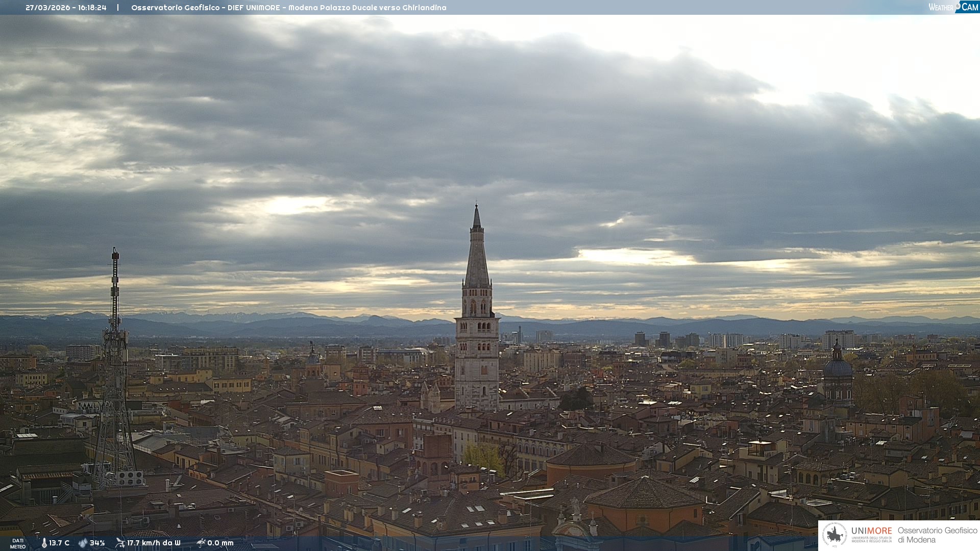Image resolution: width=980 pixels, height=551 pixels.
Task: Click the 0.0 mm rainfall value
Action: 220,543
